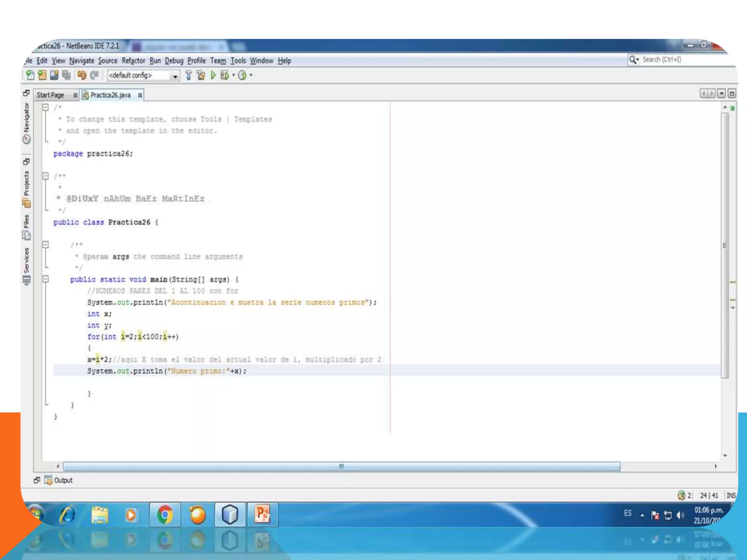
Task: Click the Profile Project toolbar icon
Action: tap(242, 75)
